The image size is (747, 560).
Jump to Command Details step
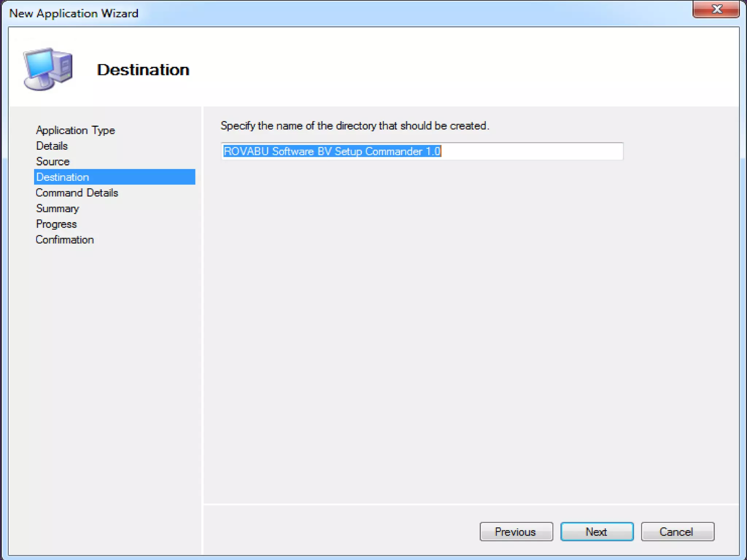point(77,193)
